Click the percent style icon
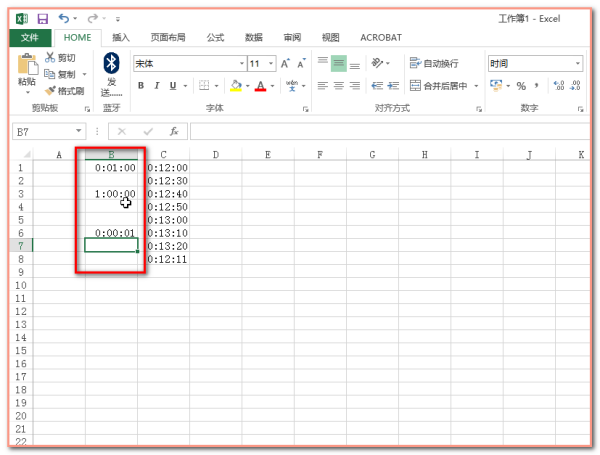This screenshot has width=600, height=455. click(521, 86)
